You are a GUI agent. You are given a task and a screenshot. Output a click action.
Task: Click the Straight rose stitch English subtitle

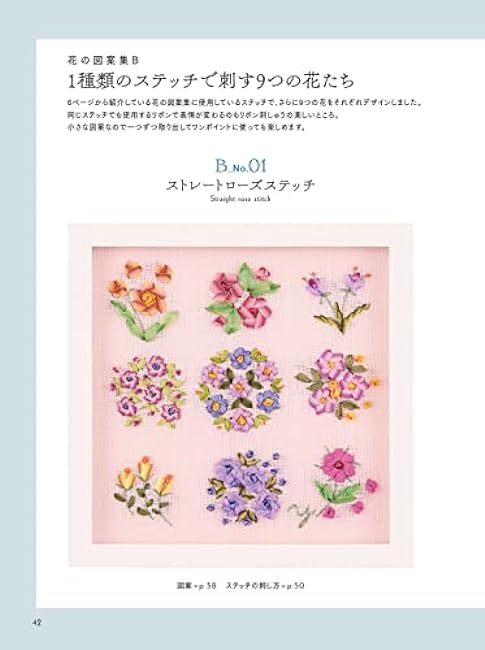(x=240, y=199)
